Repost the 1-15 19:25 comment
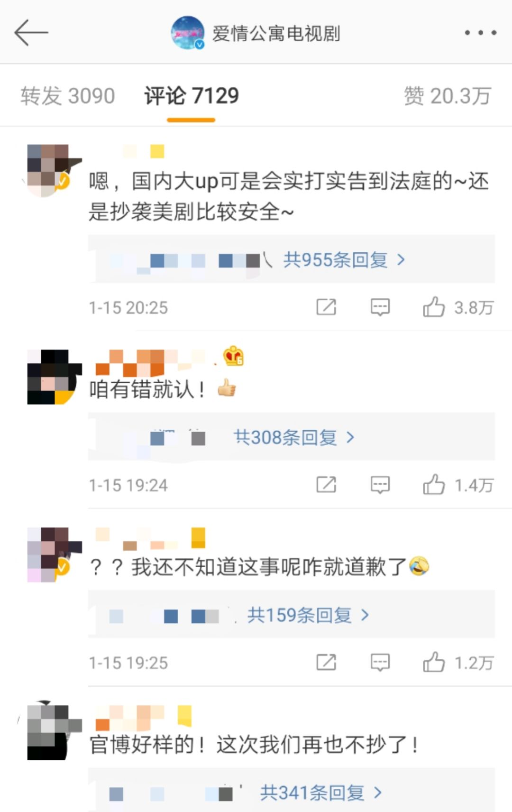Screen dimensions: 512x812 click(x=326, y=662)
